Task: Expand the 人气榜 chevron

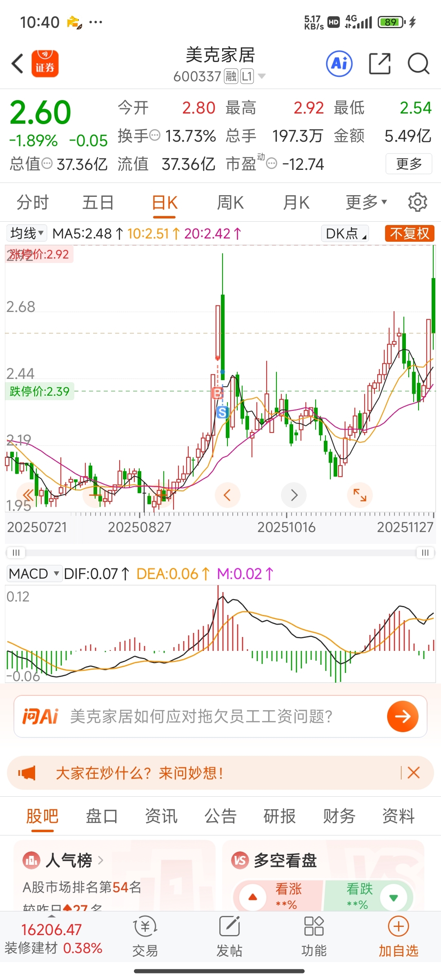Action: [101, 860]
